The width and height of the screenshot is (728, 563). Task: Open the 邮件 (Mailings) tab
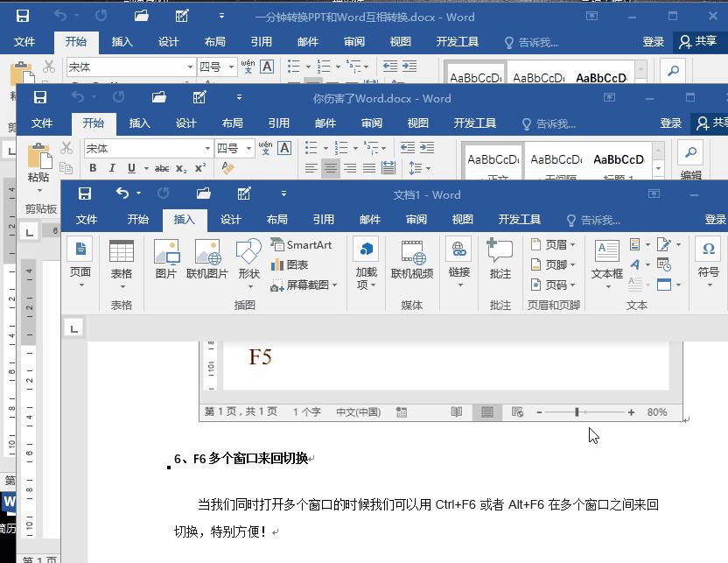coord(370,220)
